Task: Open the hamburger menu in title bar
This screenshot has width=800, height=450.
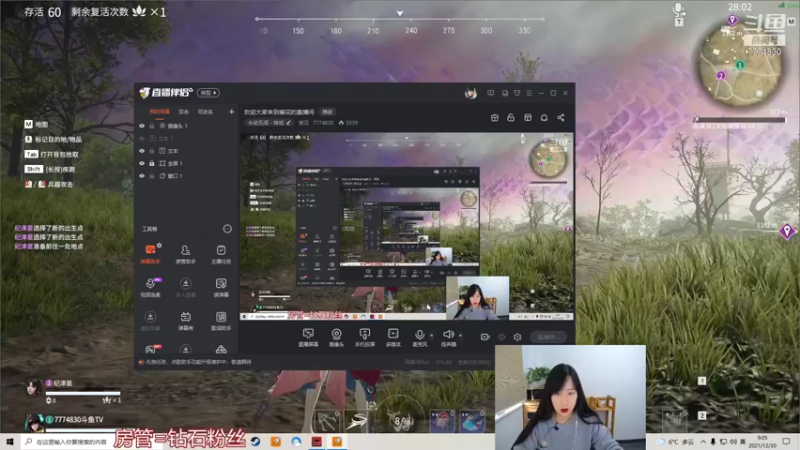Action: coord(529,93)
